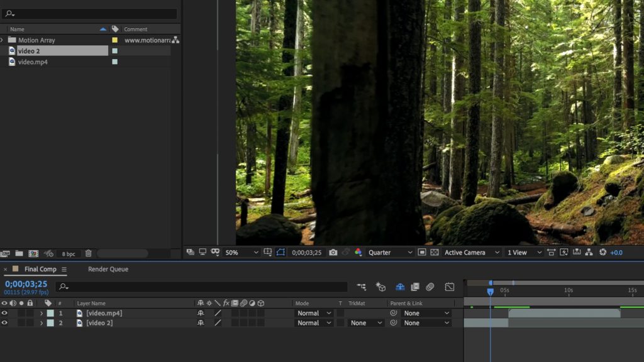Enable Motion Blur switch in timeline toolbar
This screenshot has height=362, width=644.
(430, 287)
